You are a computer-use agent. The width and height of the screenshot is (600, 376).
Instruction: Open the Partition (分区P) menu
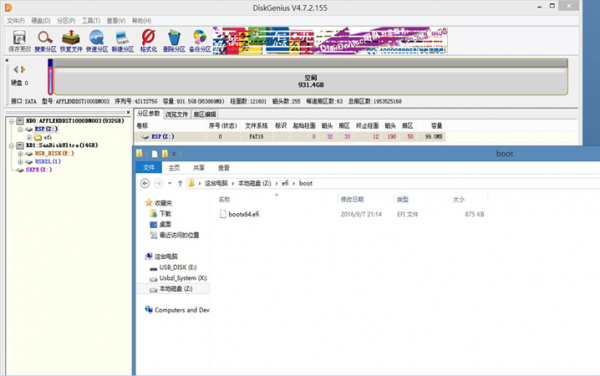point(66,21)
